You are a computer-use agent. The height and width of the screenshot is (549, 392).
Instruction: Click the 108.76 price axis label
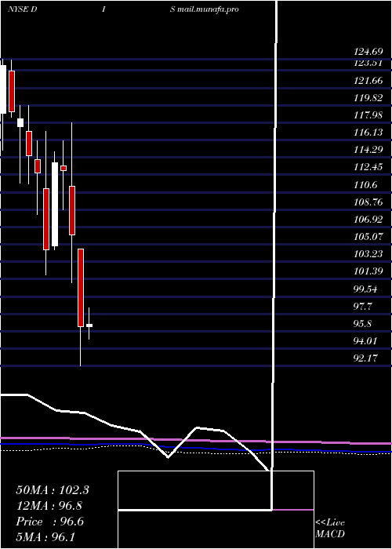pos(368,202)
